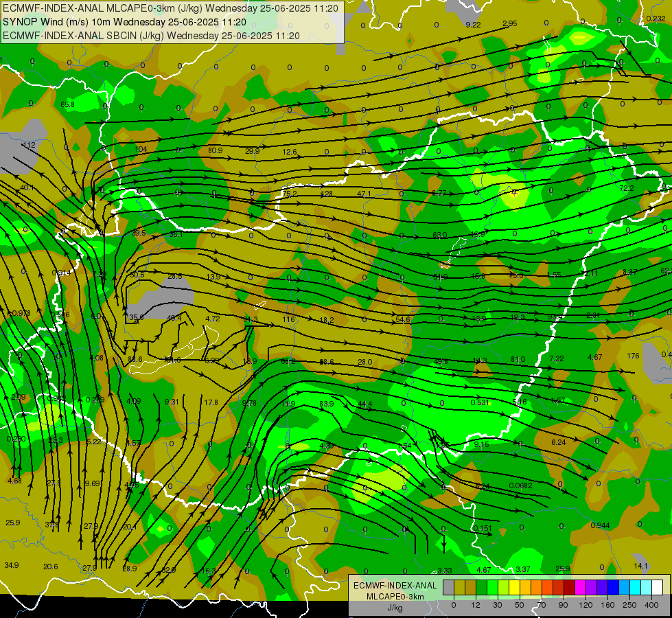Click the legend label 120
This screenshot has width=672, height=618.
click(586, 605)
